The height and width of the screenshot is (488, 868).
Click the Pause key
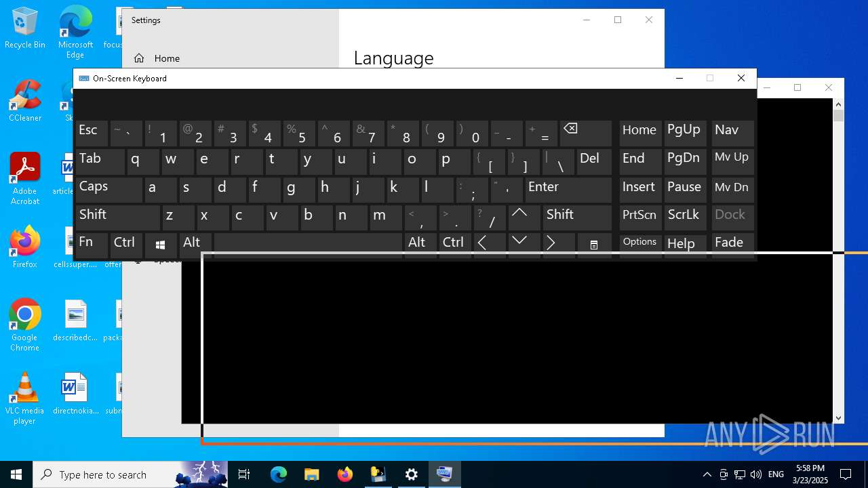click(685, 189)
